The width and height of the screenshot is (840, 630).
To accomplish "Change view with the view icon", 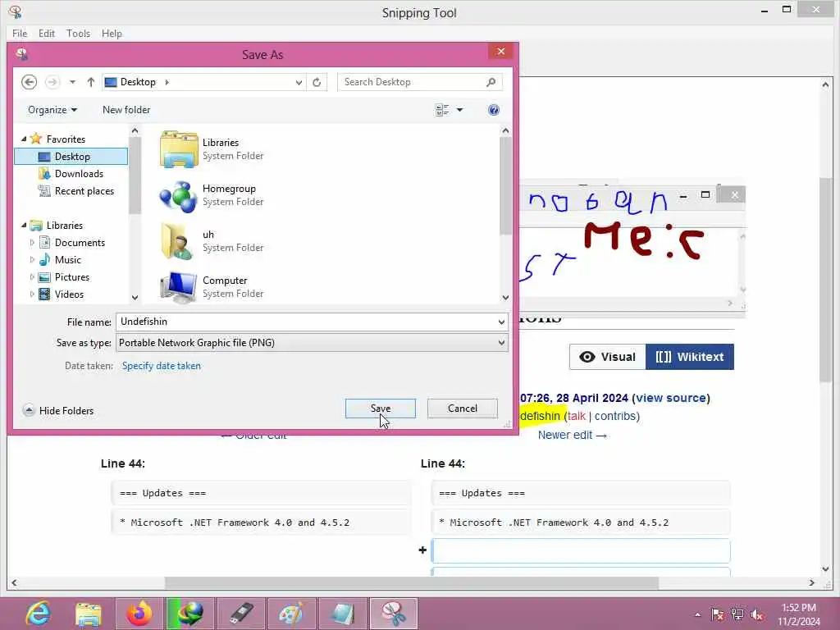I will pyautogui.click(x=442, y=110).
